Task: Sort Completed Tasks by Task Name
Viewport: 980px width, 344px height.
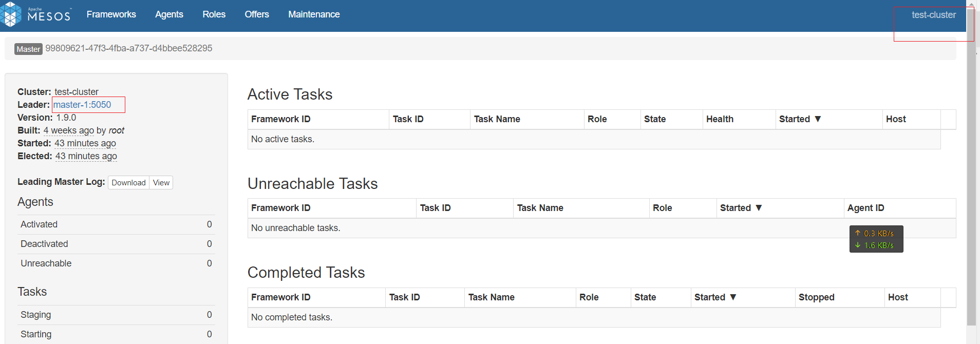Action: (491, 297)
